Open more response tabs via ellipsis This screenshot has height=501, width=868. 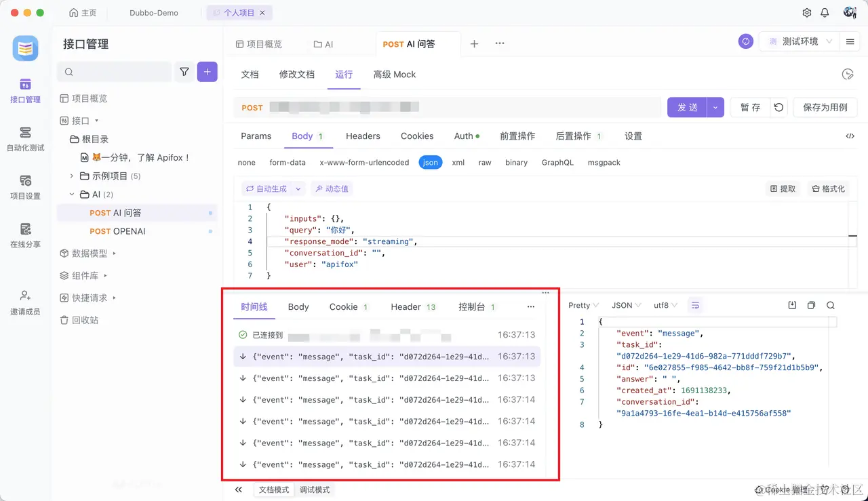(x=531, y=307)
